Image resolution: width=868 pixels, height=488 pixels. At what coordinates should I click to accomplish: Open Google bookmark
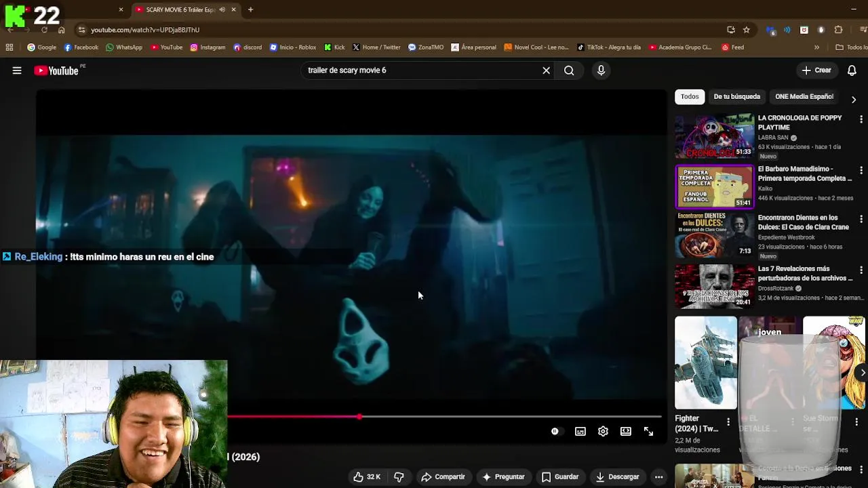41,47
